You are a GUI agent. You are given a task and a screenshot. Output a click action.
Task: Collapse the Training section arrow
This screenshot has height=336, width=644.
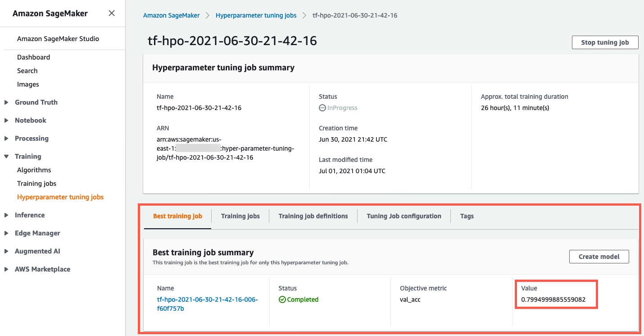click(x=6, y=156)
